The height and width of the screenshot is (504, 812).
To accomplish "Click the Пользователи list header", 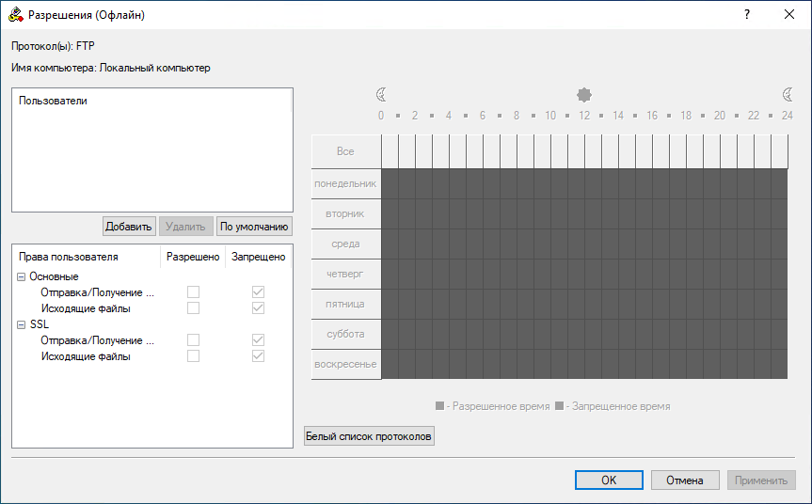I will pos(151,101).
